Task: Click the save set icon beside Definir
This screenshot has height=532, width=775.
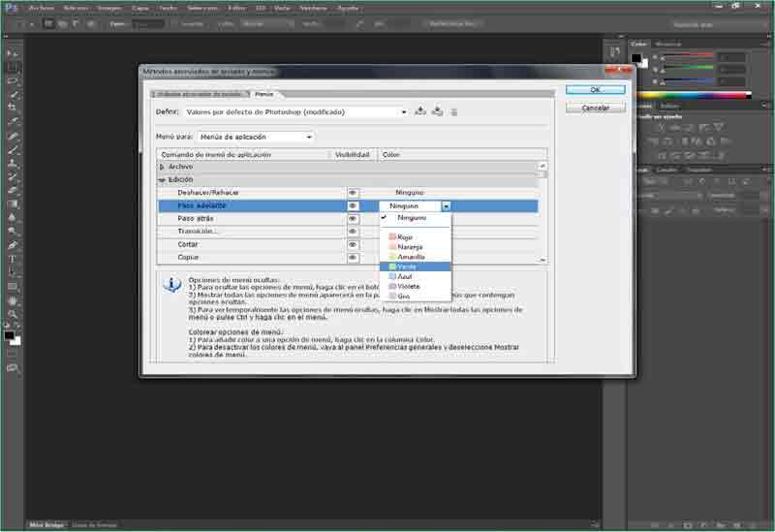Action: tap(420, 111)
